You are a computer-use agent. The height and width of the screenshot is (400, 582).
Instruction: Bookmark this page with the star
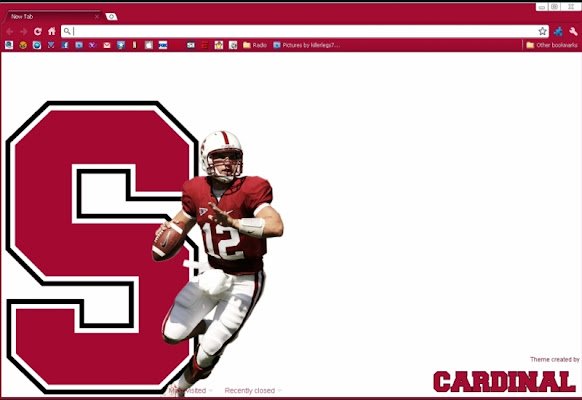point(542,31)
